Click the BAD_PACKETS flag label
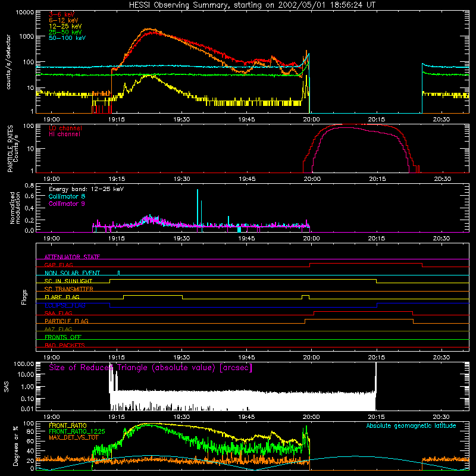Viewport: 476px width, 476px height. point(65,345)
